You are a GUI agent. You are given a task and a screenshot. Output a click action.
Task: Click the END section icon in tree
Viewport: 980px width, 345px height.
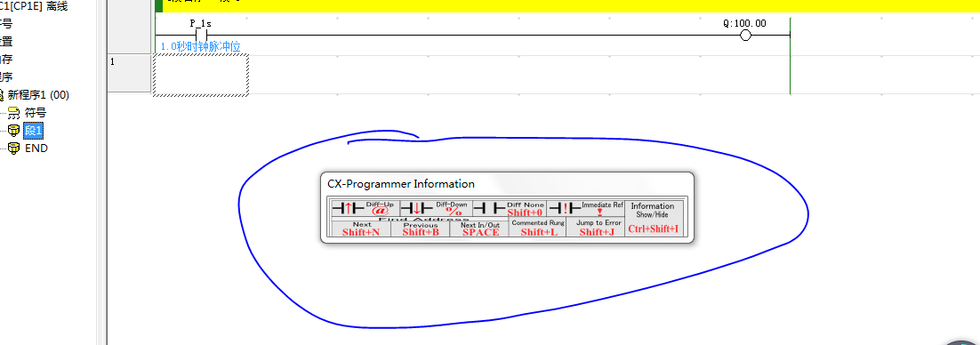13,148
